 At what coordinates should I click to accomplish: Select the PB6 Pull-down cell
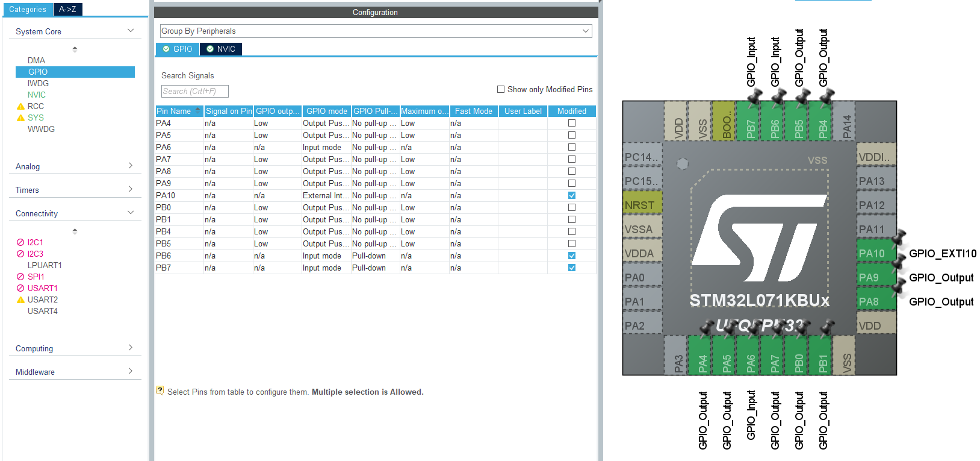(x=376, y=256)
